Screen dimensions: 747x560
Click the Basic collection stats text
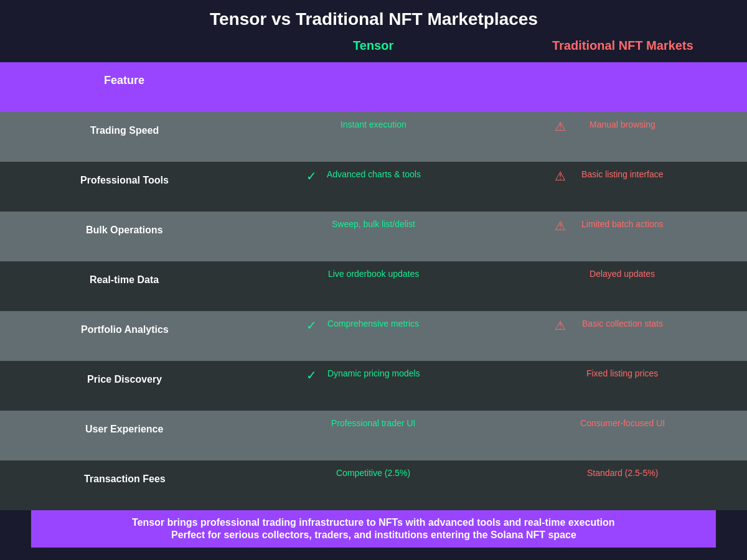click(x=622, y=324)
